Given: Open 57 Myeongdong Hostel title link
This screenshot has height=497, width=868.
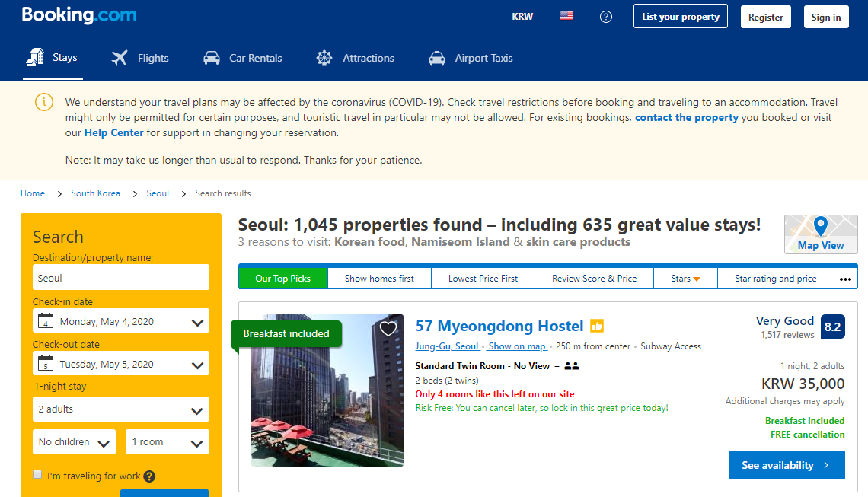Looking at the screenshot, I should point(499,326).
